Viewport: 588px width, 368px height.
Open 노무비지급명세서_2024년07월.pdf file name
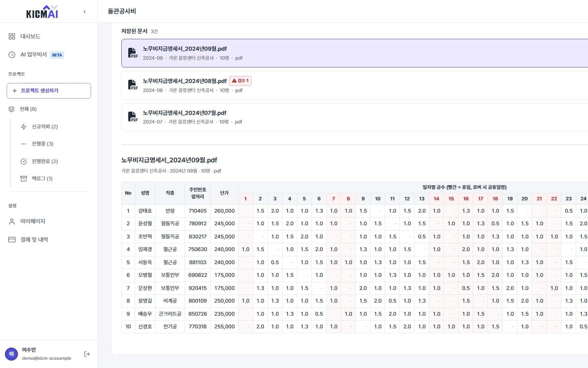coord(185,113)
